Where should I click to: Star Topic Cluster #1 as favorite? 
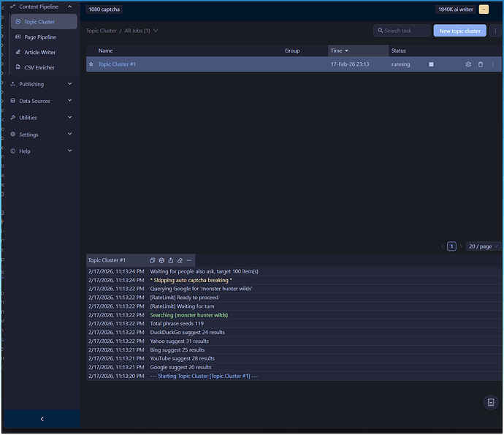click(91, 64)
